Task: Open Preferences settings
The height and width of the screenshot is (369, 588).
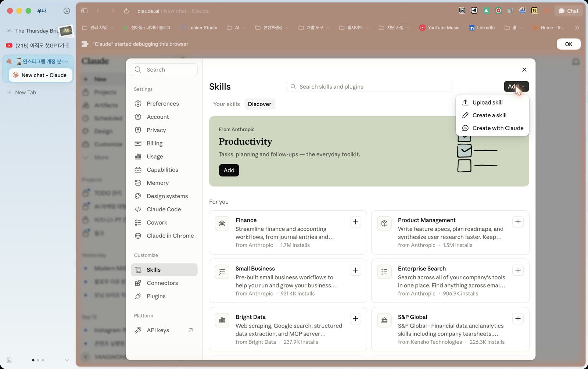Action: click(164, 104)
